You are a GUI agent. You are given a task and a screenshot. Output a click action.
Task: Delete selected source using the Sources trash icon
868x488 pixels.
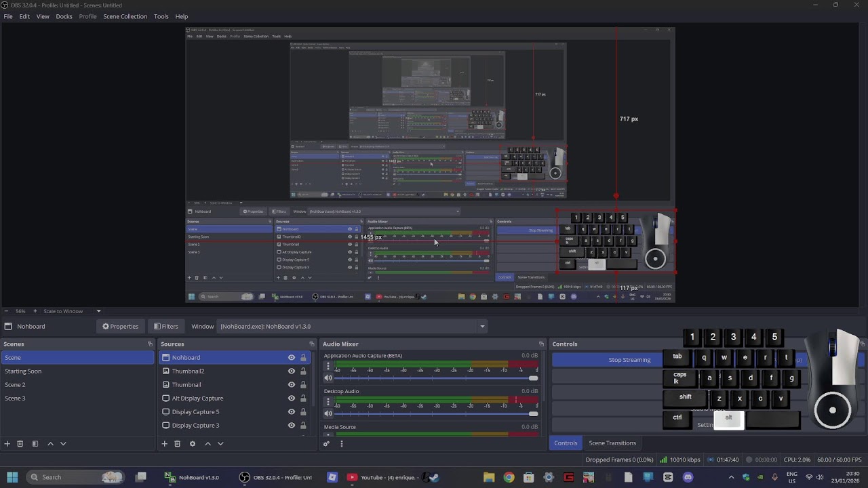tap(177, 444)
